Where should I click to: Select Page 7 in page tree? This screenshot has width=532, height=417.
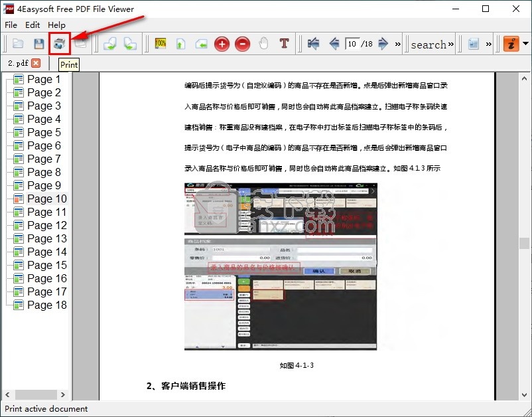44,159
